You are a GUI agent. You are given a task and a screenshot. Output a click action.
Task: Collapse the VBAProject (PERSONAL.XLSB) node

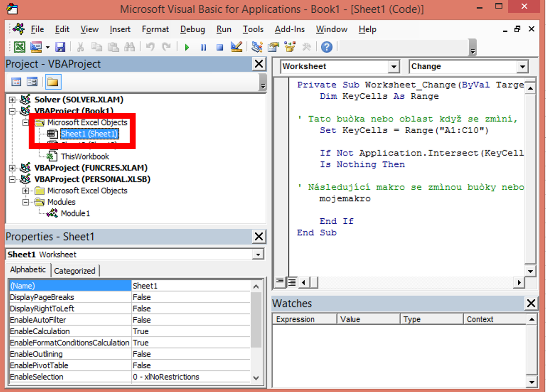12,179
